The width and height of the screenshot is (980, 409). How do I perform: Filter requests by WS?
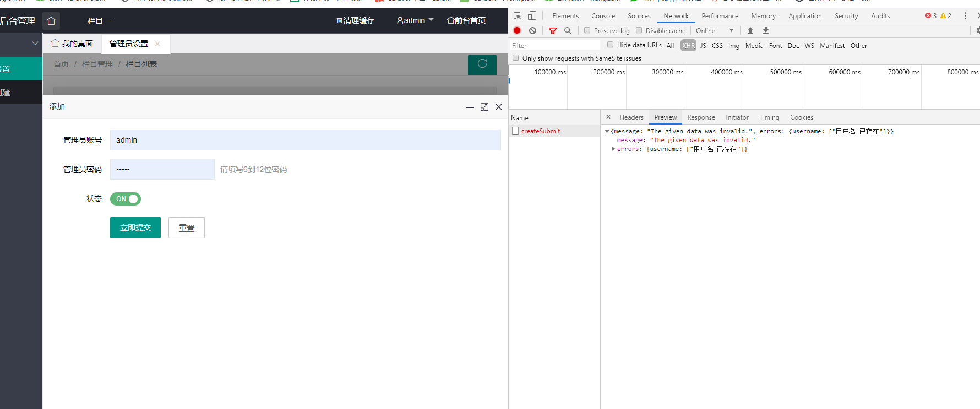pos(809,46)
